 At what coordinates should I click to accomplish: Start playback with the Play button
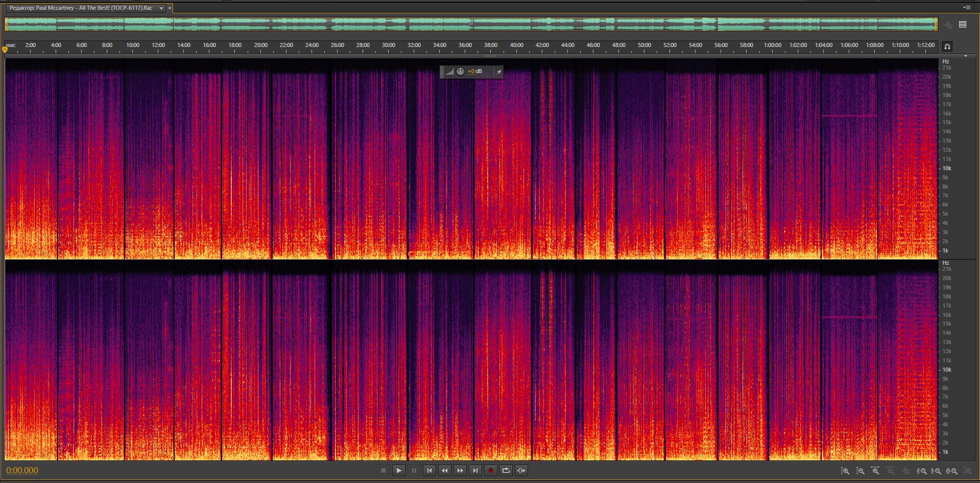(x=399, y=471)
